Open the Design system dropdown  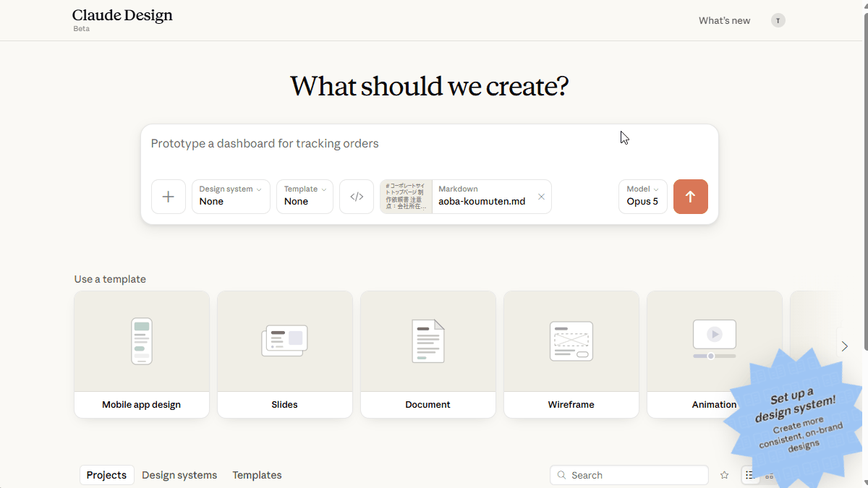231,197
